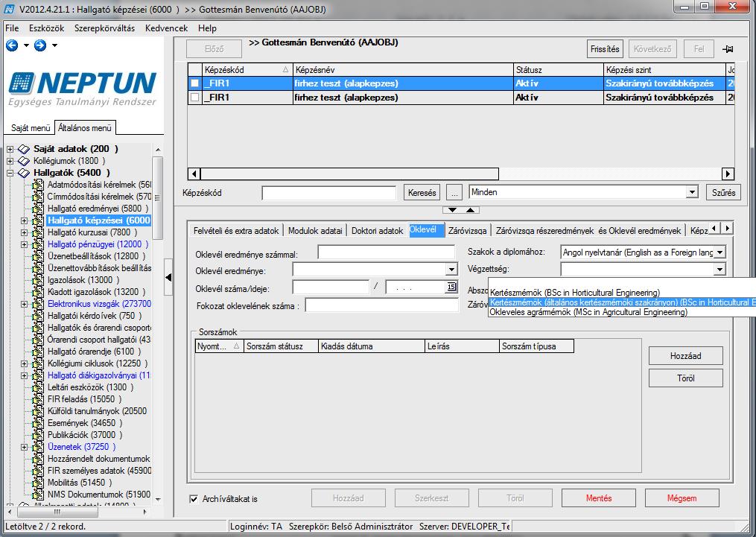Click the icon beside Igazolások (13000)
The height and width of the screenshot is (537, 756).
click(x=38, y=280)
